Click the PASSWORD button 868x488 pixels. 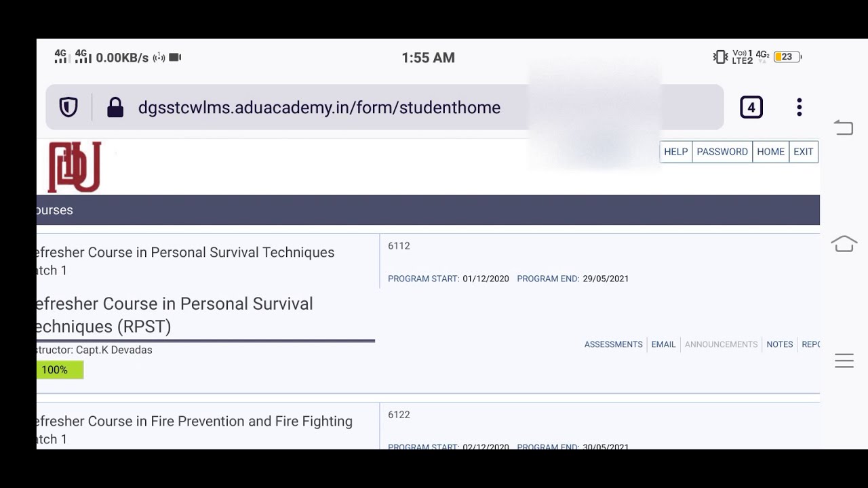coord(722,152)
